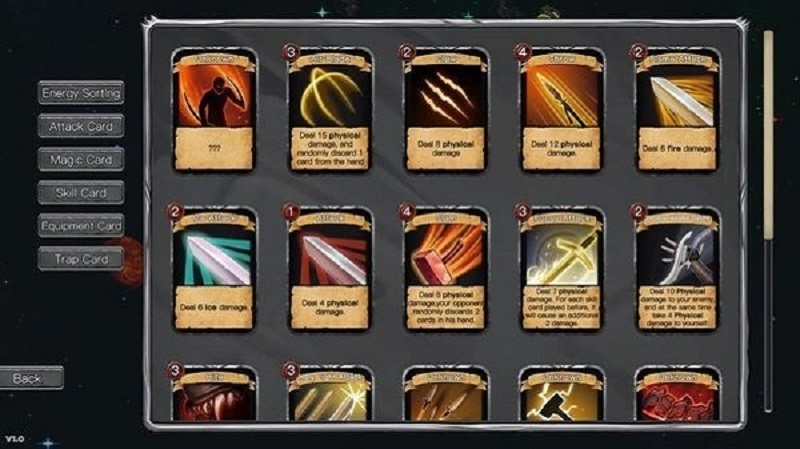This screenshot has width=800, height=449.
Task: Go Back to previous screen
Action: click(x=31, y=378)
